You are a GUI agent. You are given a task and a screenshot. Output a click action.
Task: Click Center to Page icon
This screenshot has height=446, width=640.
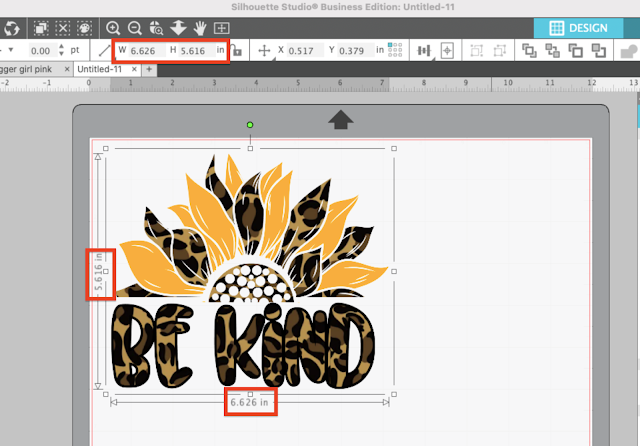click(x=447, y=51)
